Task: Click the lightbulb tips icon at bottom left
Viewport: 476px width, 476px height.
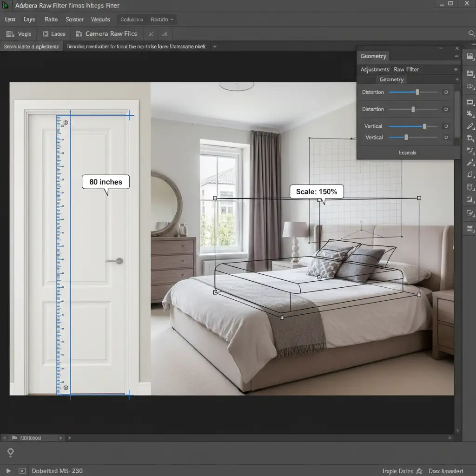Action: pyautogui.click(x=10, y=452)
